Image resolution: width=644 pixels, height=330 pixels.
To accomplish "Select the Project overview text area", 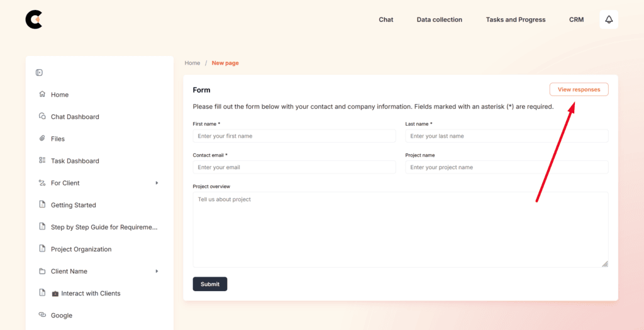I will click(x=400, y=229).
